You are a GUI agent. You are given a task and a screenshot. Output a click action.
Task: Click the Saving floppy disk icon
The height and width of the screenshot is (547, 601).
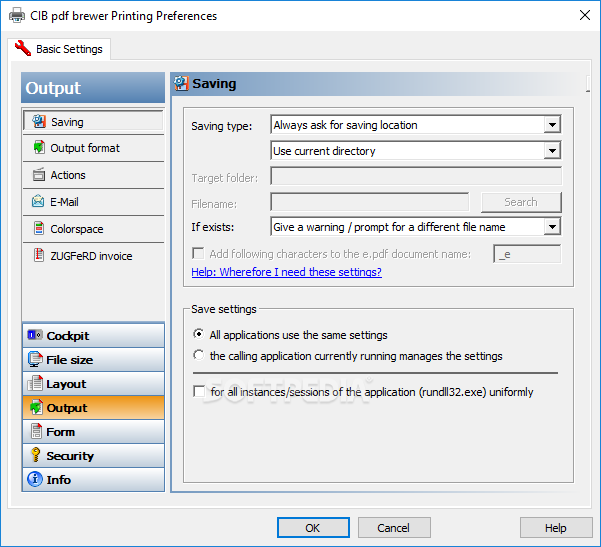click(x=39, y=122)
